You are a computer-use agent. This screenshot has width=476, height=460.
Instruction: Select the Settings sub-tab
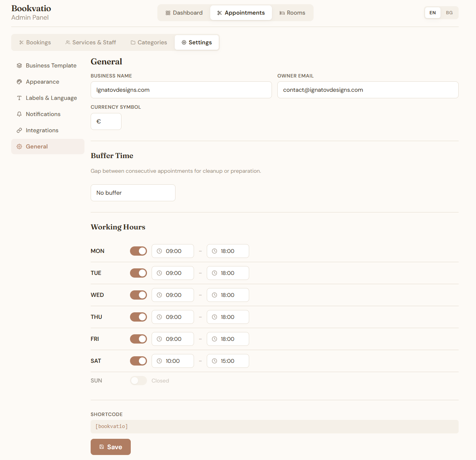pyautogui.click(x=197, y=42)
